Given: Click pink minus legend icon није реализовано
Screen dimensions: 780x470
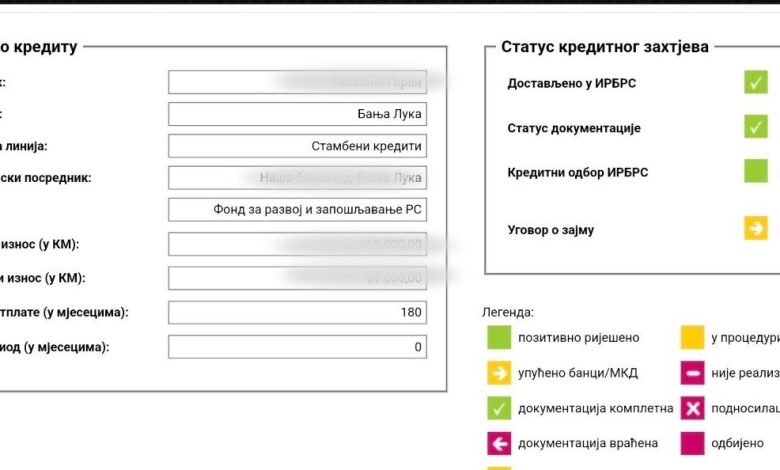Looking at the screenshot, I should (692, 373).
